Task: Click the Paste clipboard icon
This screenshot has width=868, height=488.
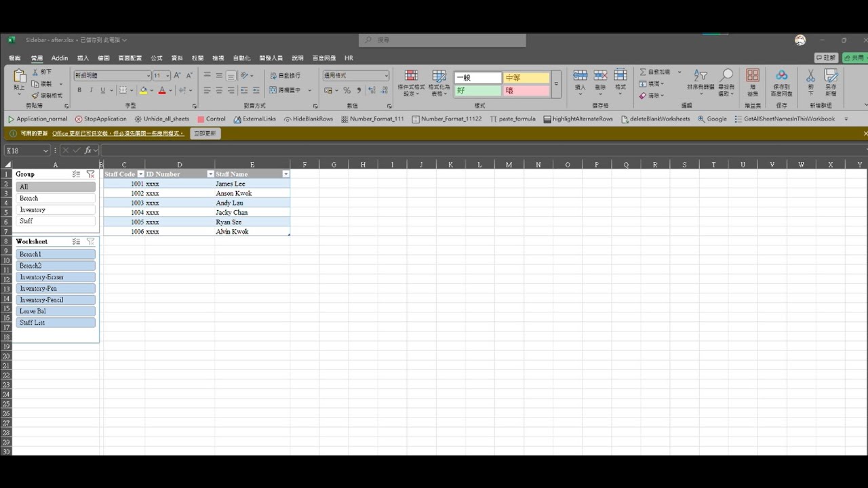Action: click(x=20, y=76)
